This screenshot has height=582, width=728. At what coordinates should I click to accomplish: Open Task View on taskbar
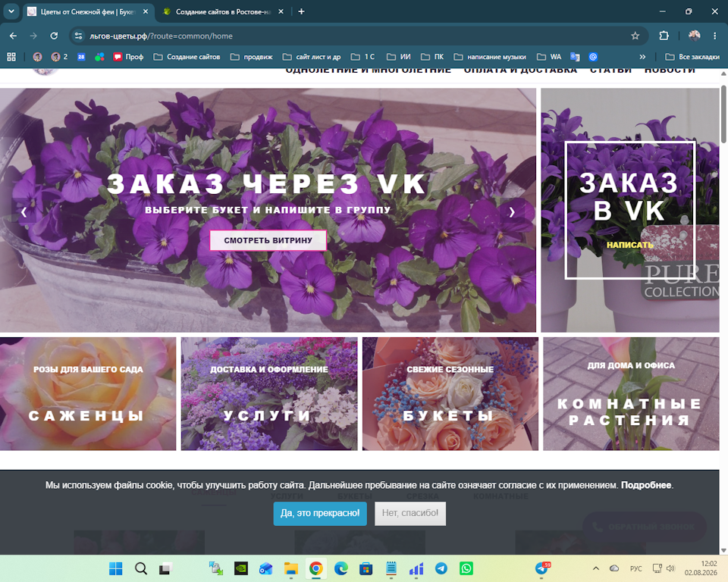[166, 568]
